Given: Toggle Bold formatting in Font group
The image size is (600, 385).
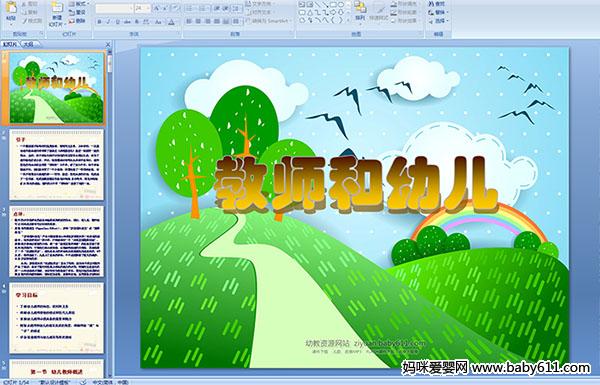Looking at the screenshot, I should [99, 22].
